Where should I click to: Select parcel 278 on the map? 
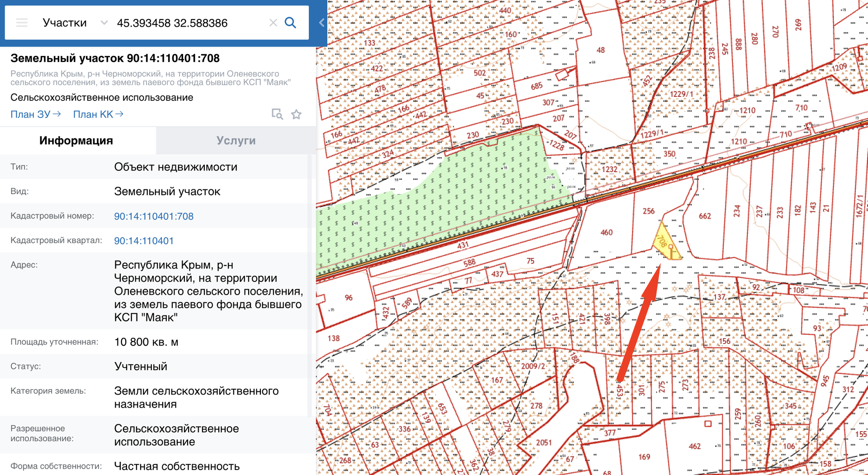click(x=536, y=406)
